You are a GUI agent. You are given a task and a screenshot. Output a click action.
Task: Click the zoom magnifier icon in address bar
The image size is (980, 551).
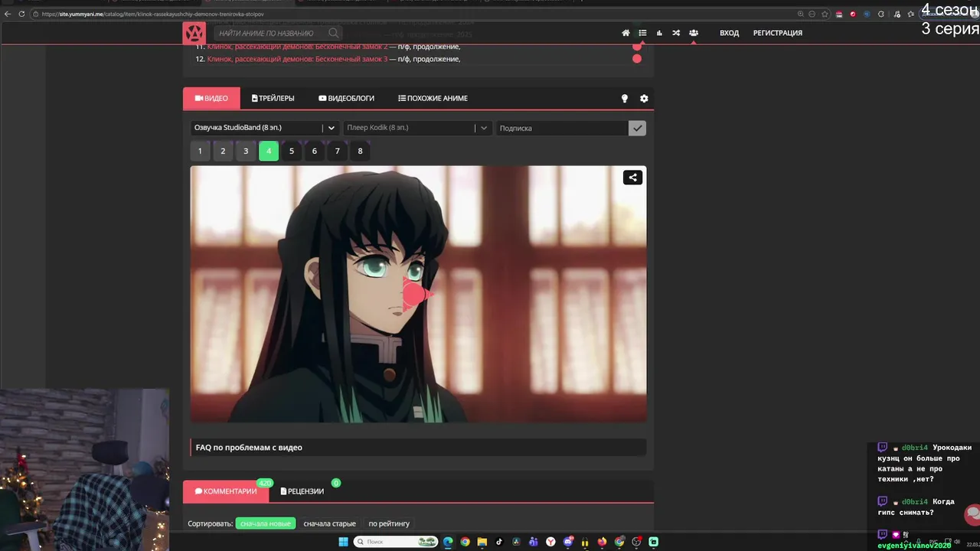[x=800, y=14]
